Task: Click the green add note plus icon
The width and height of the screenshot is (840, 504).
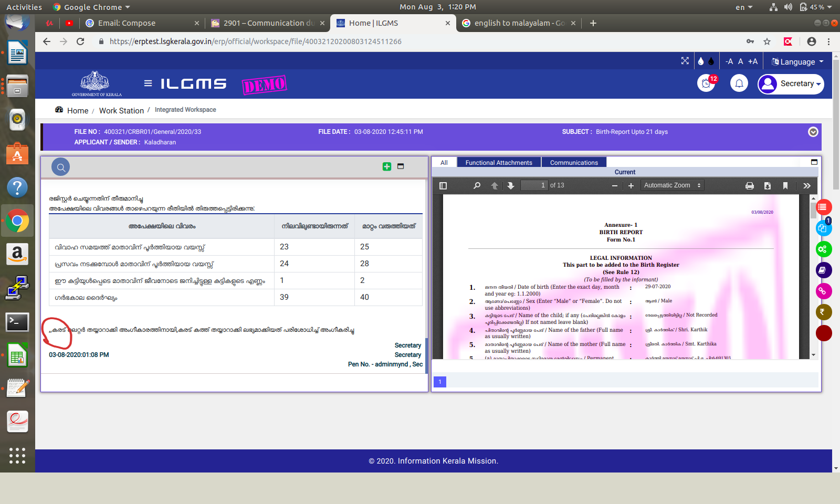Action: (387, 166)
